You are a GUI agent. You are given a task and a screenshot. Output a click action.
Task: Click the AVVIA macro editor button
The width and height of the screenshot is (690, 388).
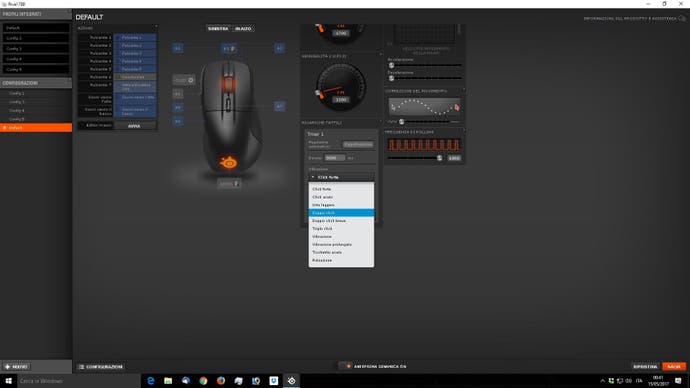coord(134,126)
